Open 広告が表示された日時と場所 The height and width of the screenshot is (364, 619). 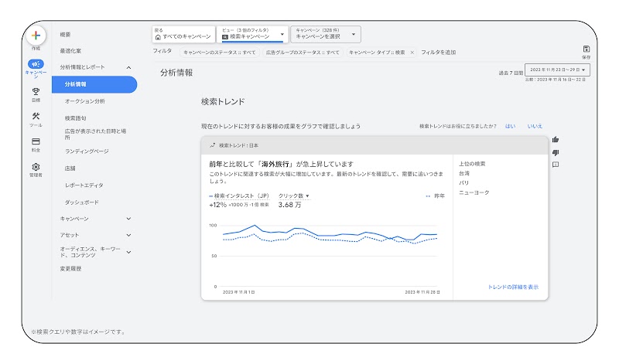tap(95, 134)
